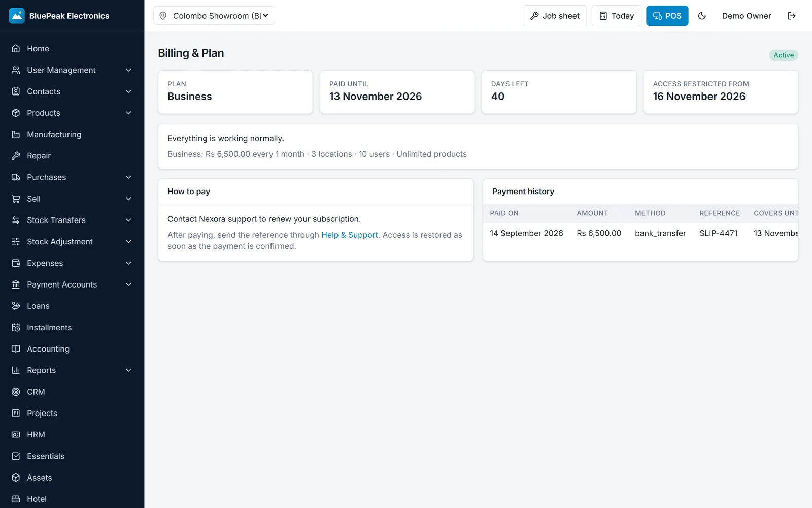Image resolution: width=812 pixels, height=508 pixels.
Task: Click the Repair wrench icon in the sidebar
Action: coord(16,155)
